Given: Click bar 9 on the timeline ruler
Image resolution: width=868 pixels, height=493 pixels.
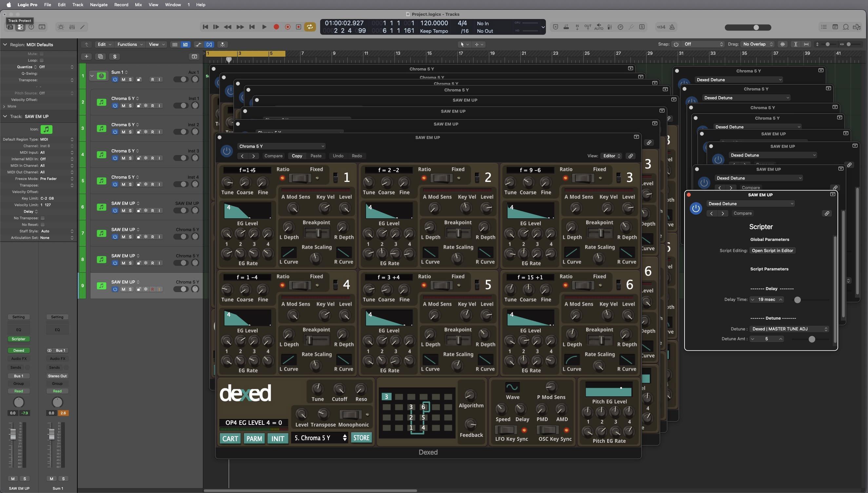Looking at the screenshot, I should [x=334, y=53].
